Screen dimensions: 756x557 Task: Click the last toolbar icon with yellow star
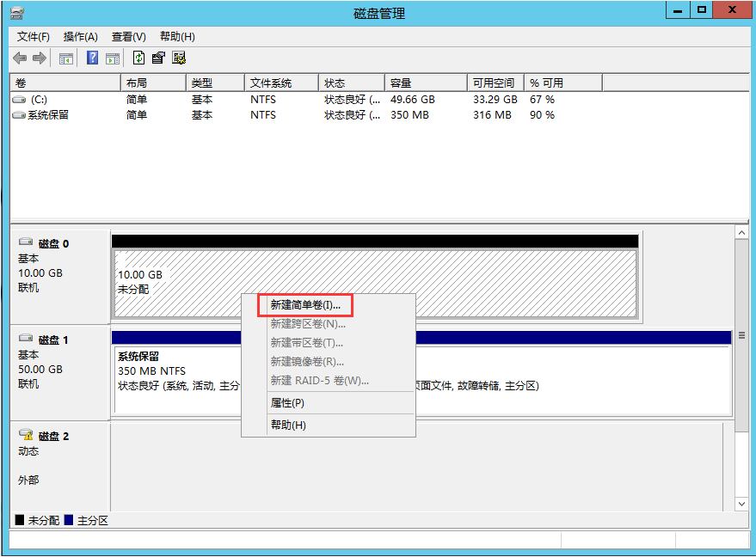(179, 58)
